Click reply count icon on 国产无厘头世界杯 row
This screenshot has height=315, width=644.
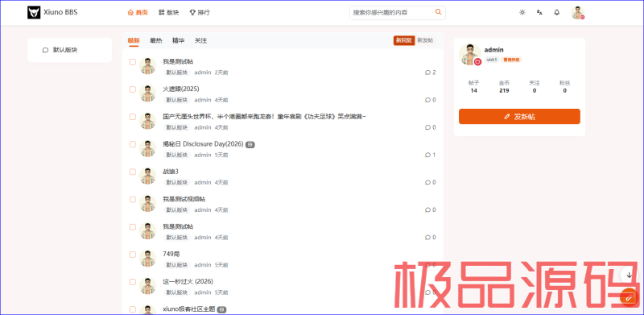click(427, 127)
